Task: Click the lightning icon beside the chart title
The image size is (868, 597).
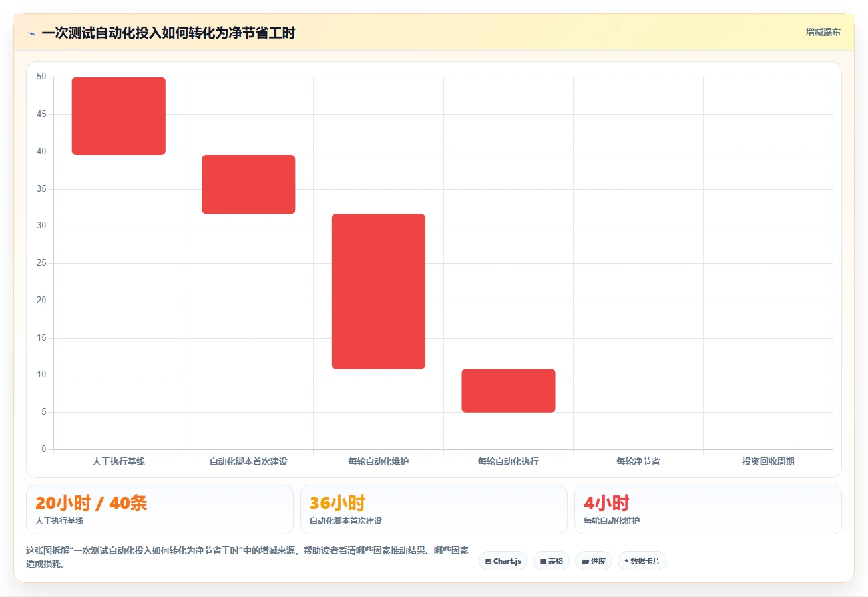Action: click(31, 33)
